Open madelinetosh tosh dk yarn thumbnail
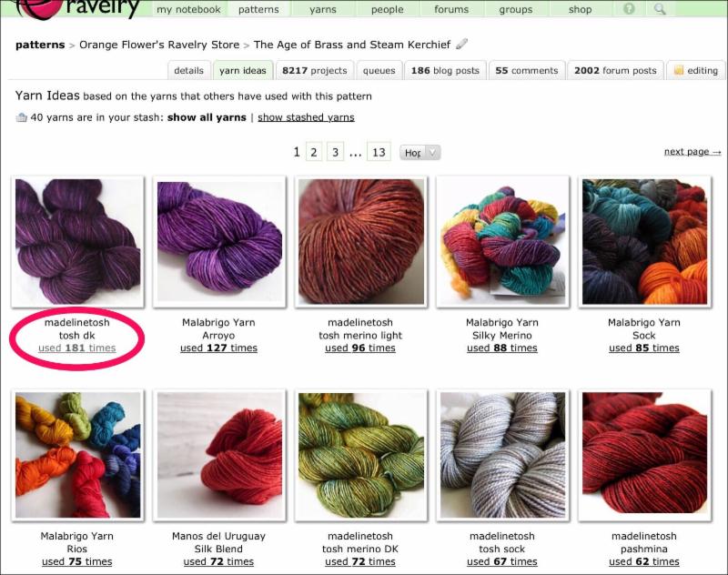Viewport: 728px width, 575px height. coord(77,242)
